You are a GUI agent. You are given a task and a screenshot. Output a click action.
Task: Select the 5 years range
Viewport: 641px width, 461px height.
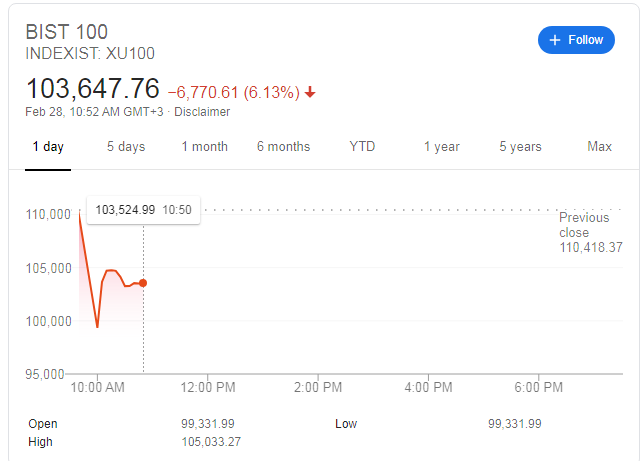click(x=520, y=147)
